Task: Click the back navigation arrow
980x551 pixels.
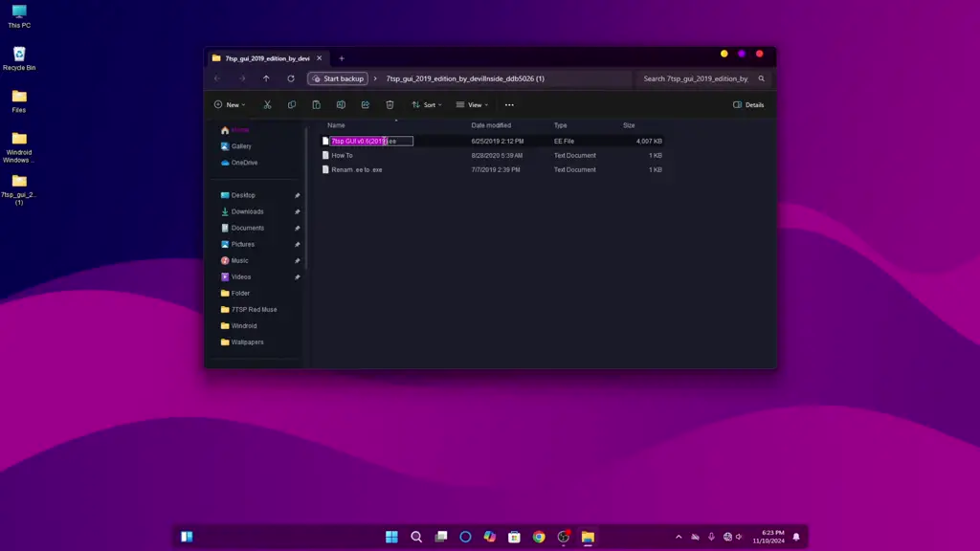Action: [x=218, y=78]
